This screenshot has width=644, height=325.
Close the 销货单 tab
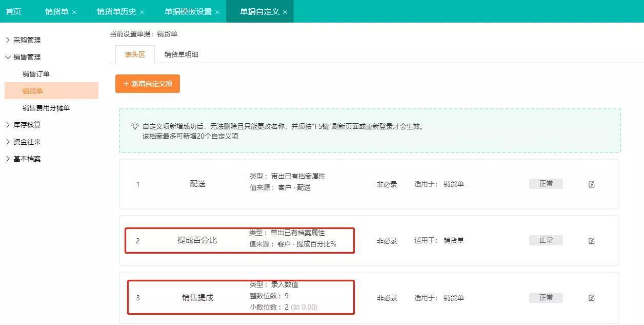[x=74, y=12]
